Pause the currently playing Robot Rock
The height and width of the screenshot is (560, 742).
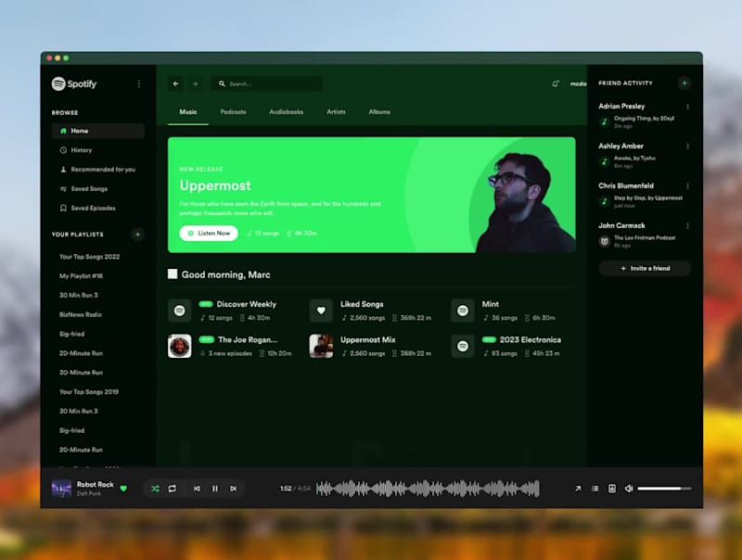click(215, 489)
